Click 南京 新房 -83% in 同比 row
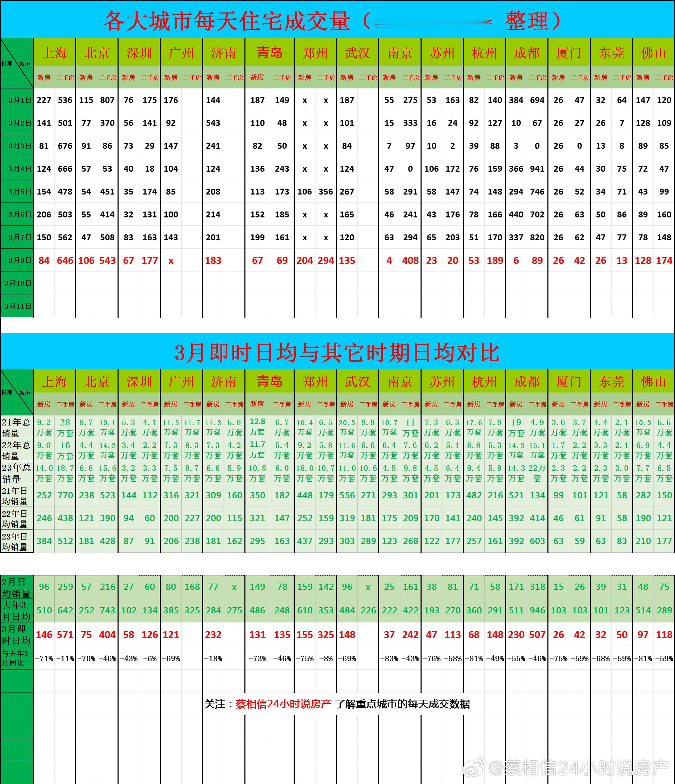 [x=389, y=658]
